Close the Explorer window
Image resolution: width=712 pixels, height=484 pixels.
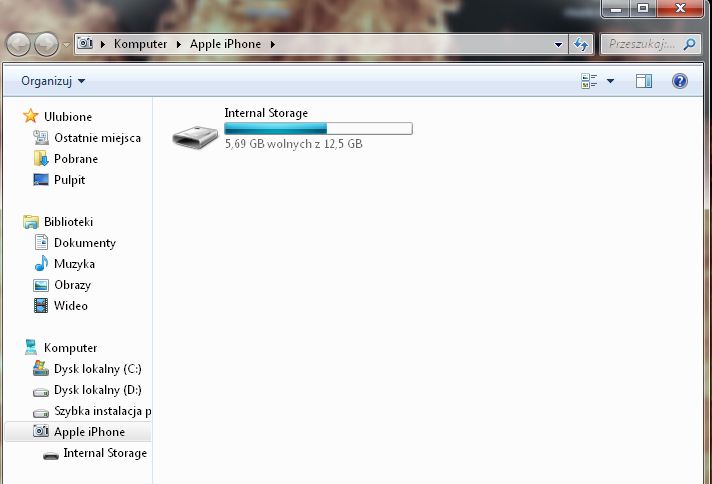click(x=680, y=8)
